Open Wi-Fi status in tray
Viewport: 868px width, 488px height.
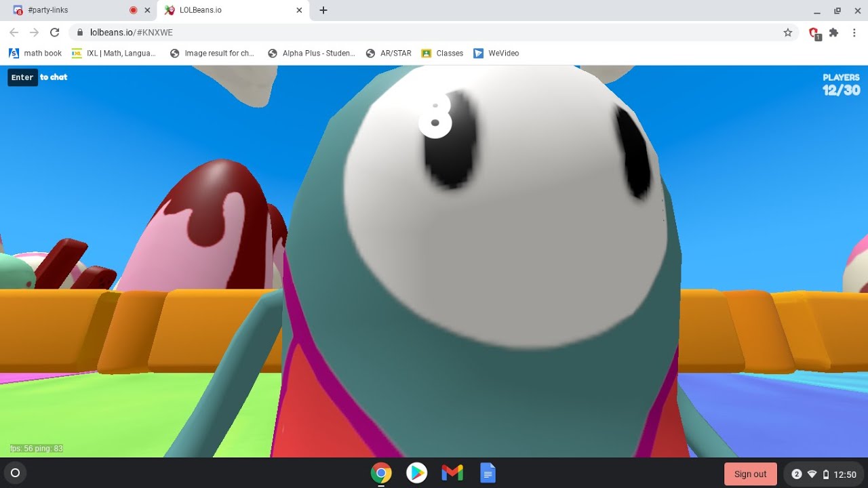pos(812,474)
